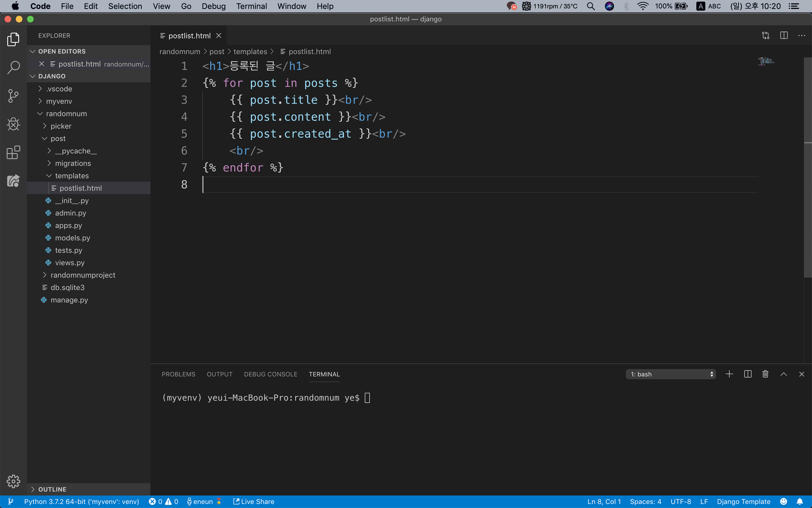Open the compare changes icon in editor toolbar

(766, 36)
